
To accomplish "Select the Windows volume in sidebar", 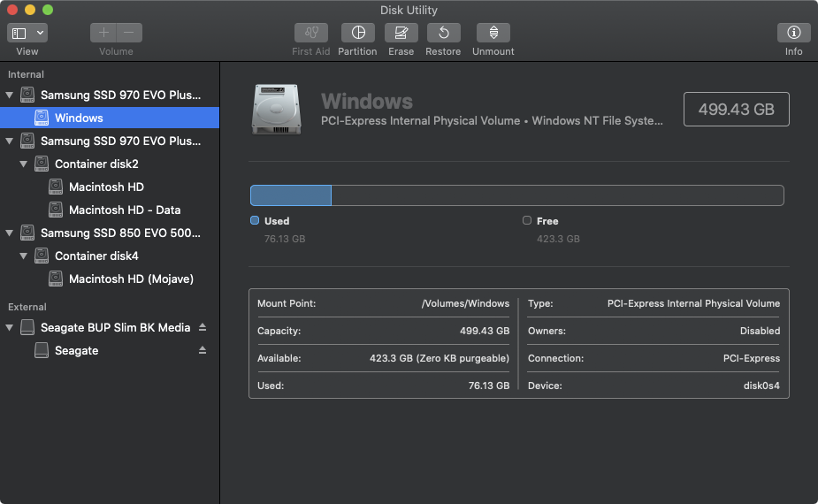I will [110, 118].
